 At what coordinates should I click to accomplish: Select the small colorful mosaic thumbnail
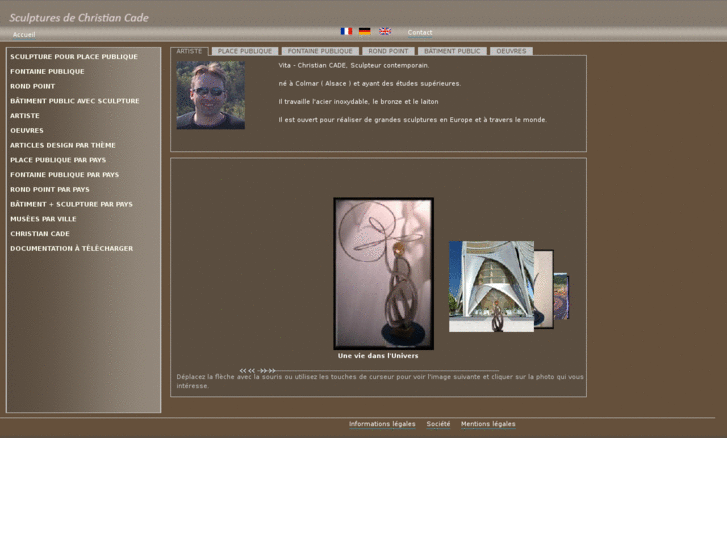point(561,296)
